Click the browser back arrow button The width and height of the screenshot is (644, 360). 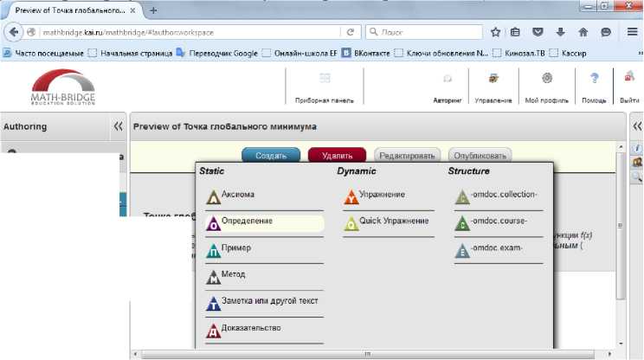pyautogui.click(x=14, y=32)
